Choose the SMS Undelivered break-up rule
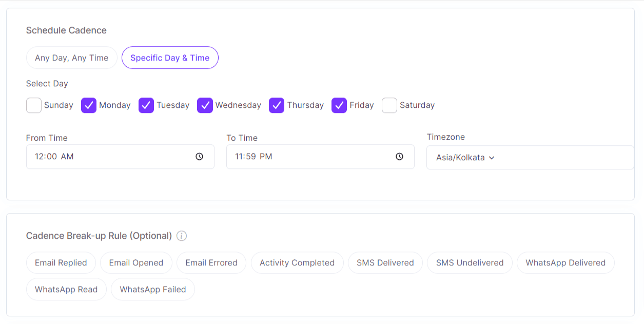 pyautogui.click(x=469, y=262)
